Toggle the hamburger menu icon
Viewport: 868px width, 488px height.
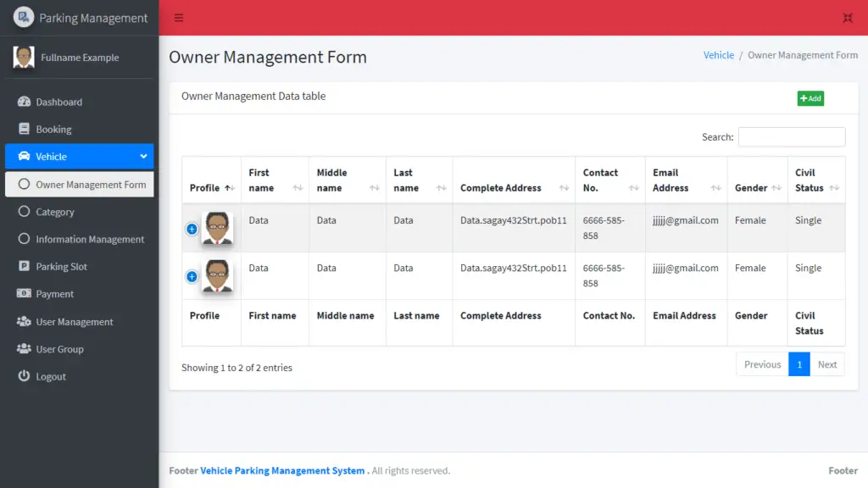click(x=177, y=17)
